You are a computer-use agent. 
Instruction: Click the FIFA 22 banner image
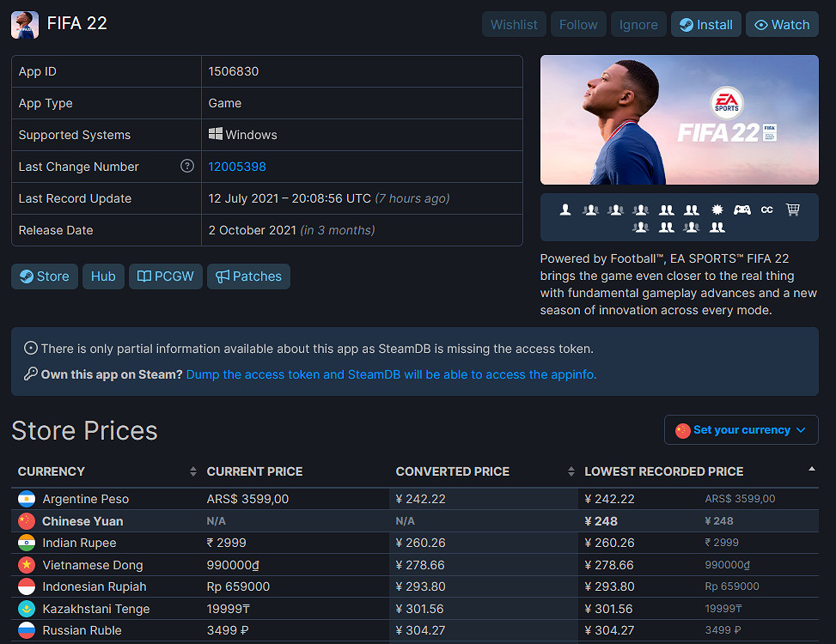[679, 119]
